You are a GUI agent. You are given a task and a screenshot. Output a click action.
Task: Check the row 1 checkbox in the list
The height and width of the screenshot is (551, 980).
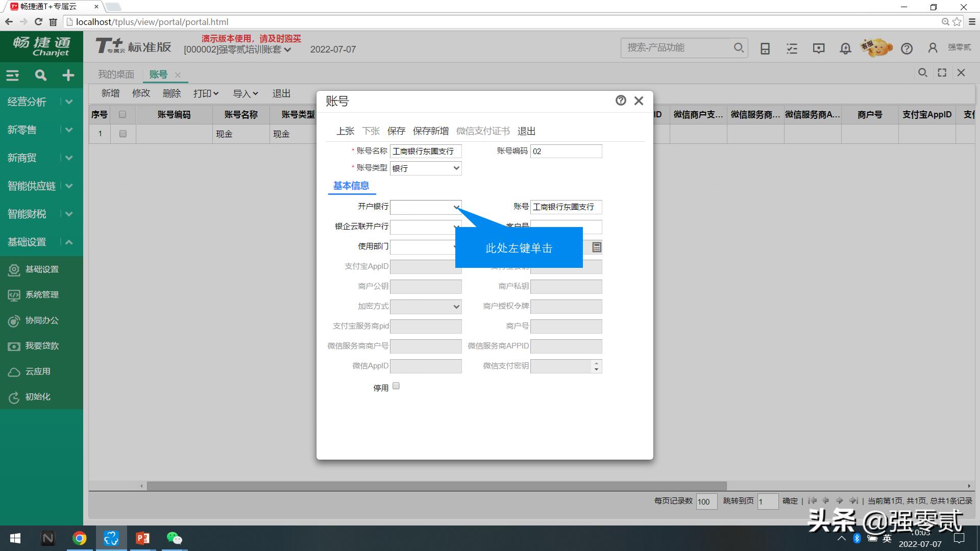(122, 134)
